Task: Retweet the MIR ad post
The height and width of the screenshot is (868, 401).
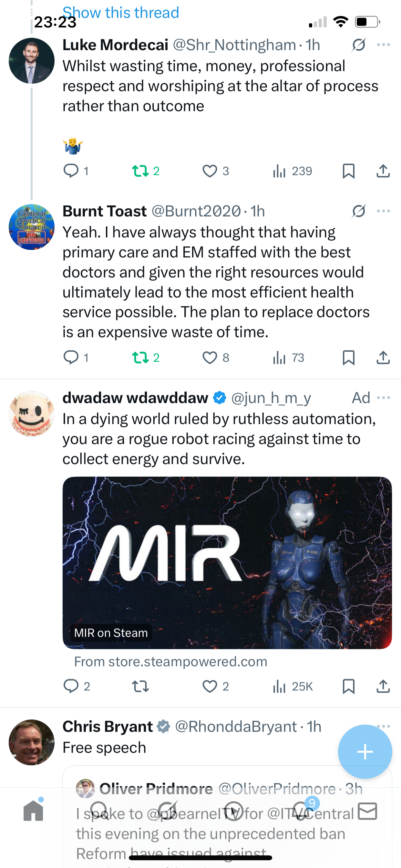Action: coord(140,687)
